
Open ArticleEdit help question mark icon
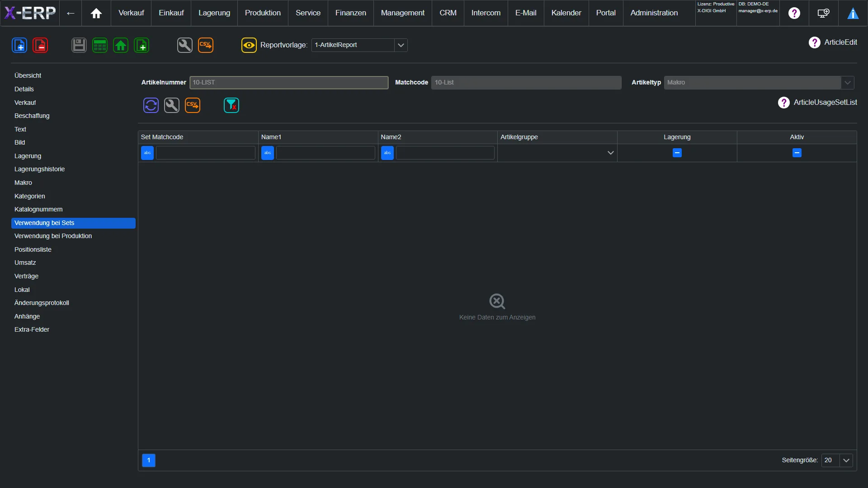(815, 42)
